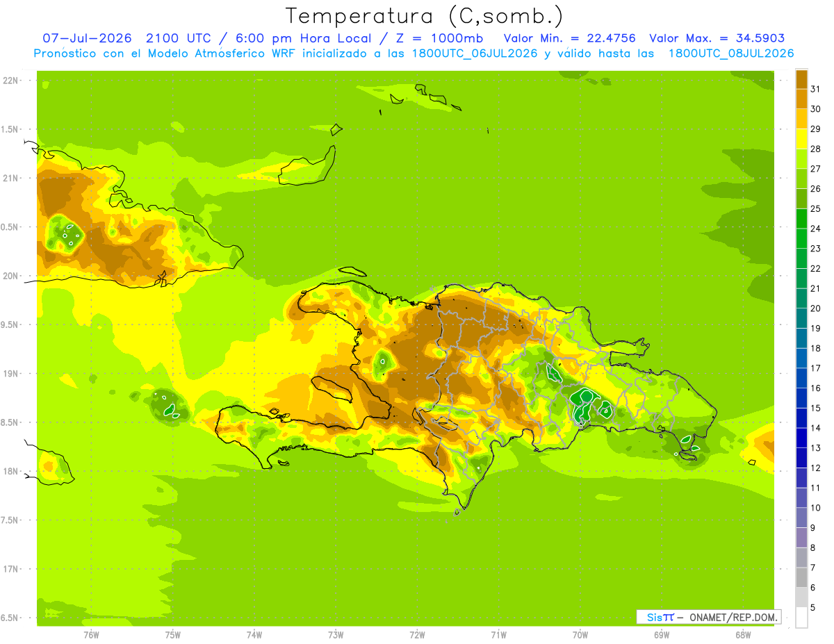Screen dimensions: 834x644
Task: Pick the orange legend band between 30 and 31
Action: 801,99
